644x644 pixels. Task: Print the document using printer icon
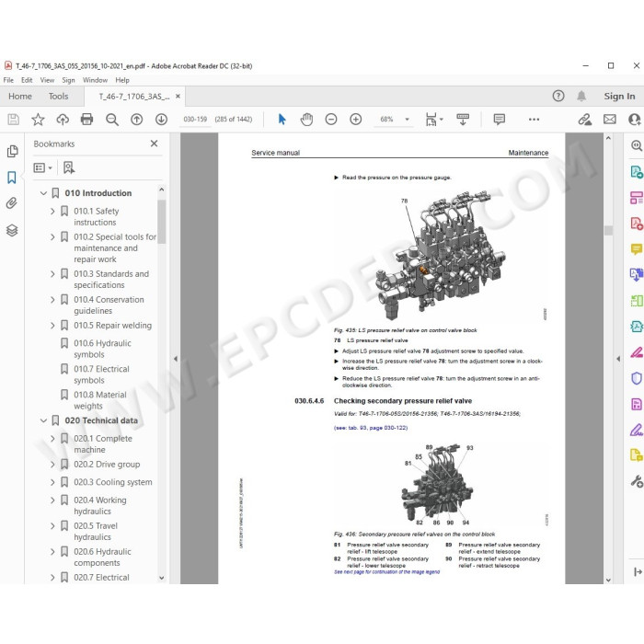pyautogui.click(x=87, y=120)
